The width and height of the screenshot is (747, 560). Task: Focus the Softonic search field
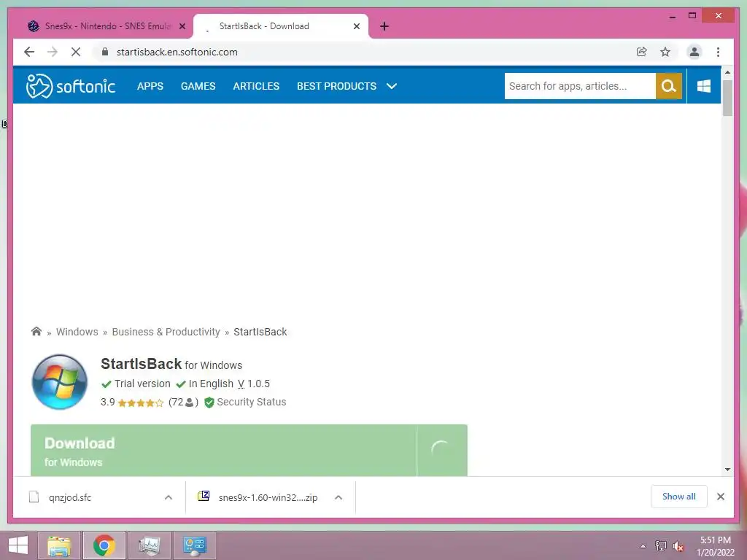tap(580, 86)
